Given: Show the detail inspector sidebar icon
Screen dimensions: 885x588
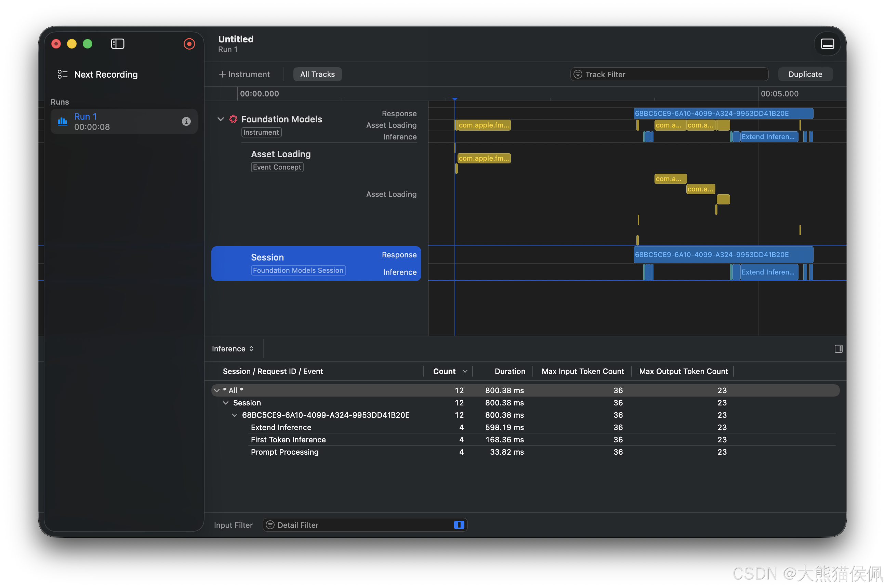Looking at the screenshot, I should [838, 349].
